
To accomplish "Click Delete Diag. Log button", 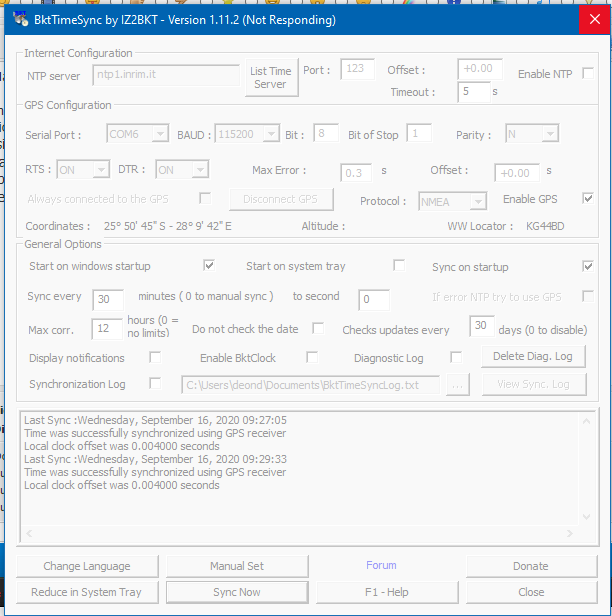I will pos(533,356).
